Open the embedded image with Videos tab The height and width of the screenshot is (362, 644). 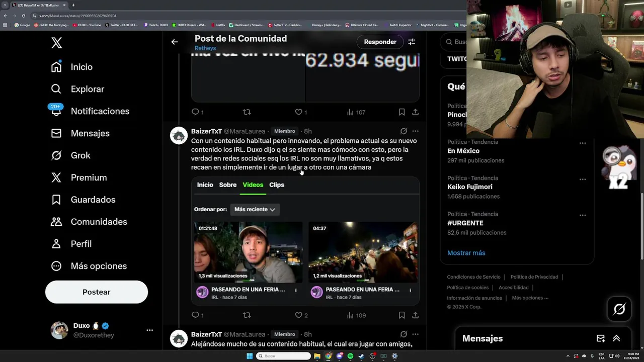(305, 241)
